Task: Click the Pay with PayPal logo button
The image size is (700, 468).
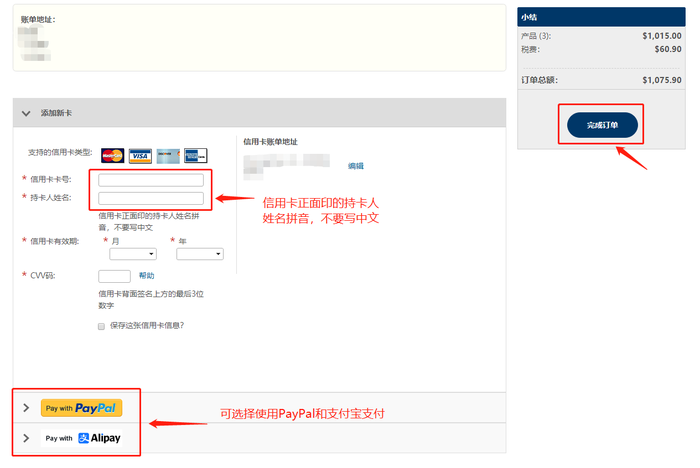Action: [x=81, y=408]
